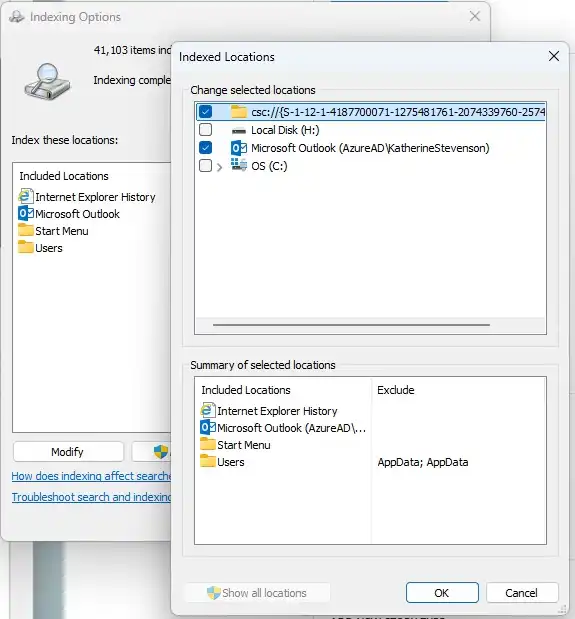Open the Modify button in Indexing Options
Viewport: 575px width, 619px height.
click(x=68, y=452)
